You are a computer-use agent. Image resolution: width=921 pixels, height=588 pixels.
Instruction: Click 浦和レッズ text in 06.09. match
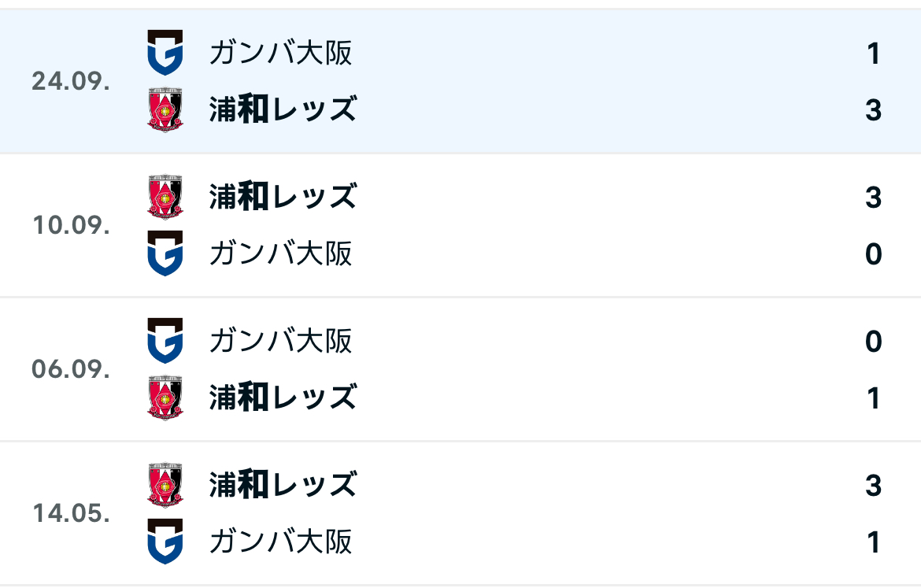[x=283, y=398]
